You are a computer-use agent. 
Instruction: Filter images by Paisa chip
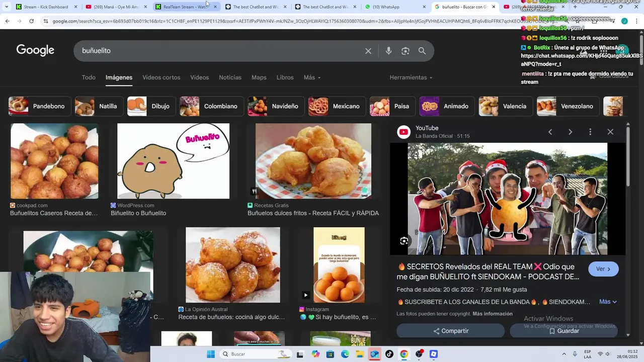click(x=392, y=106)
